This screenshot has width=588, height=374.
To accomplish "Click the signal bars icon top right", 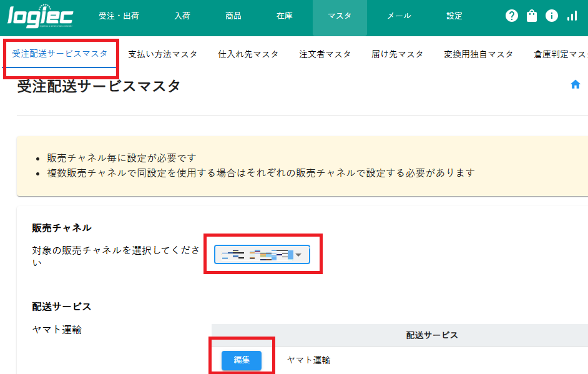I will [x=572, y=15].
